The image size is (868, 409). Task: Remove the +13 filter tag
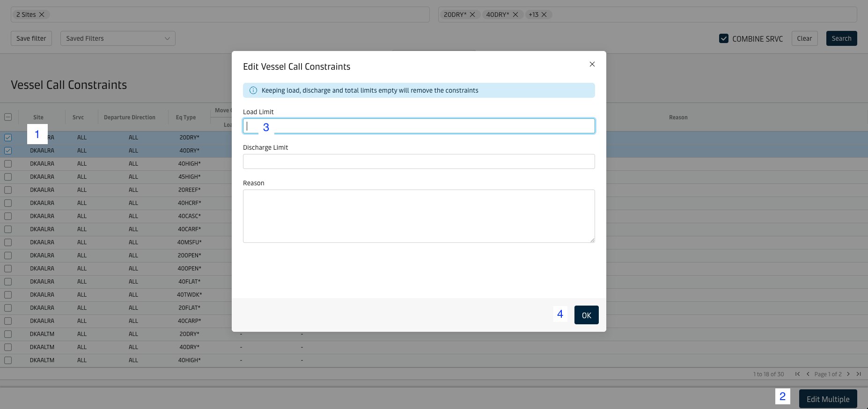coord(544,15)
